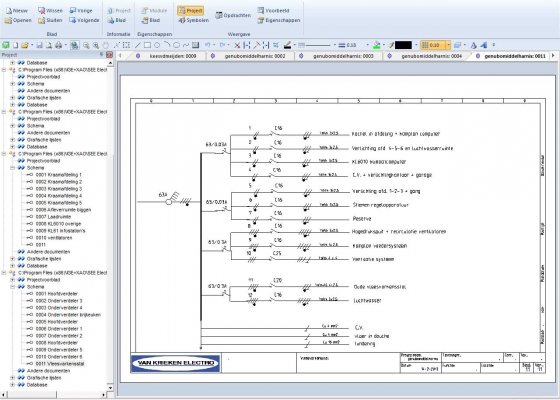Click the Opdrachten button
560x400 pixels.
click(233, 15)
